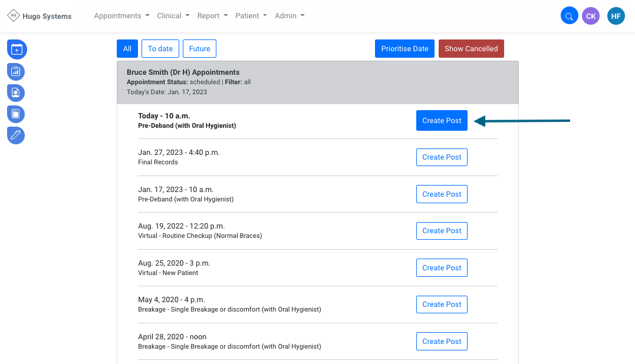The width and height of the screenshot is (635, 364).
Task: Open the HF user avatar
Action: [616, 16]
